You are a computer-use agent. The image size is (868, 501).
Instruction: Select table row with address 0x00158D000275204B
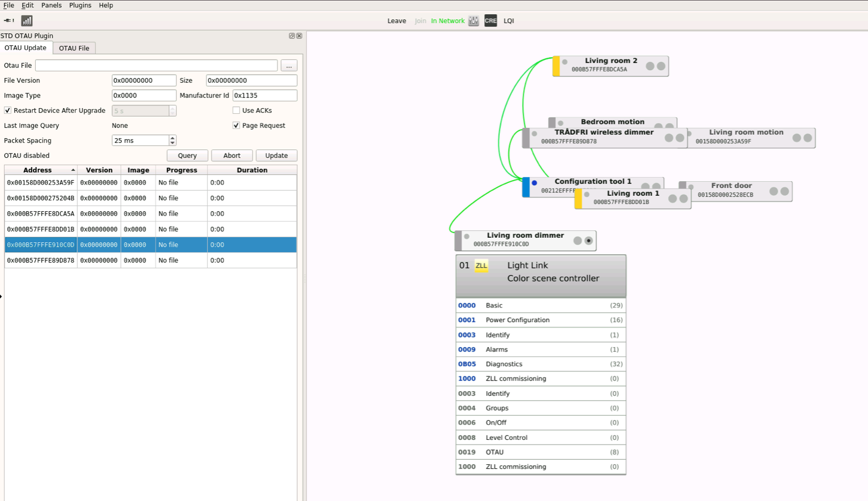151,198
